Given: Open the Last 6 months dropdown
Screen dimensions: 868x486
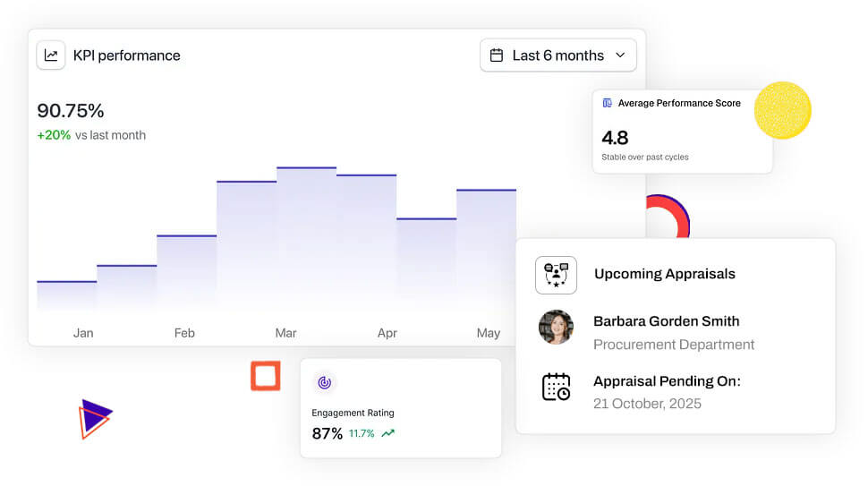Looking at the screenshot, I should click(x=557, y=55).
